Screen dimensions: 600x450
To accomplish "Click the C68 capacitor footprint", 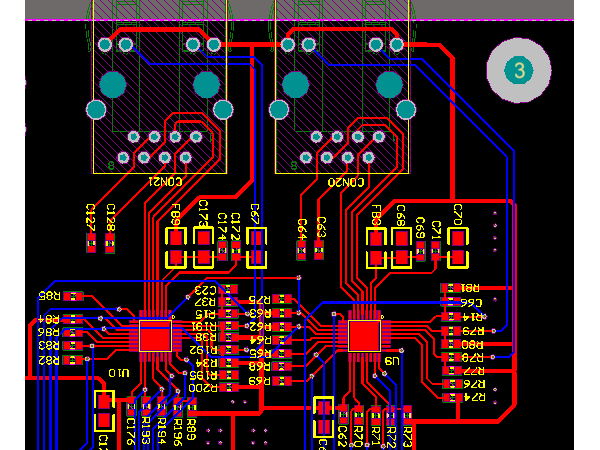I will coord(402,247).
